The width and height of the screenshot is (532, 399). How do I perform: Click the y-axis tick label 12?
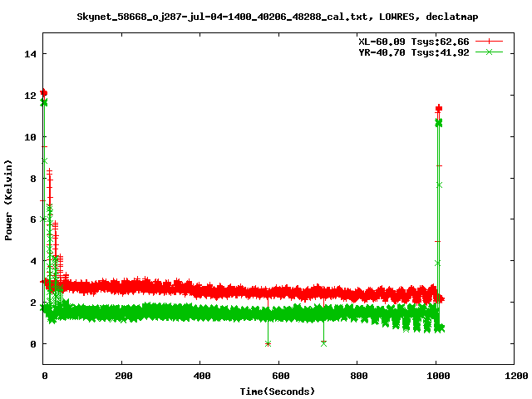30,96
